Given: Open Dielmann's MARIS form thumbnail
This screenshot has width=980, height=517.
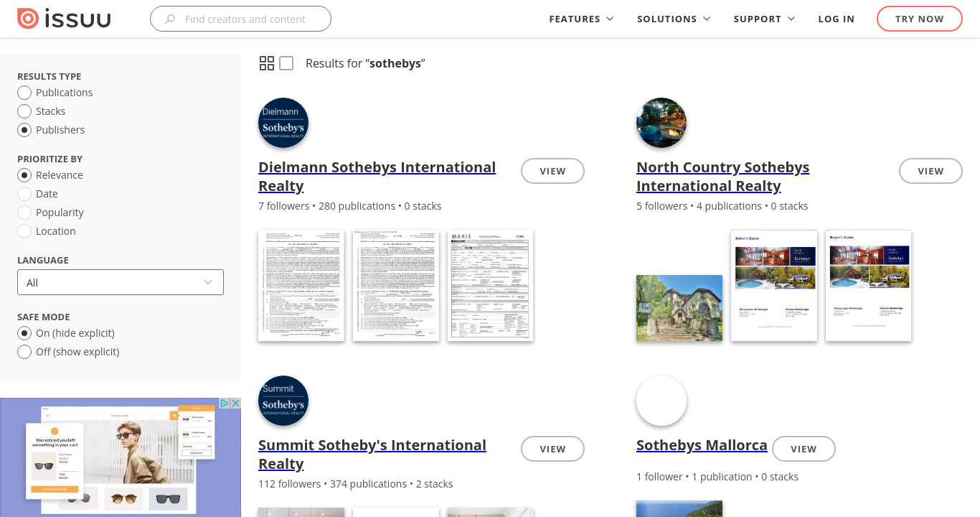Looking at the screenshot, I should pos(491,285).
